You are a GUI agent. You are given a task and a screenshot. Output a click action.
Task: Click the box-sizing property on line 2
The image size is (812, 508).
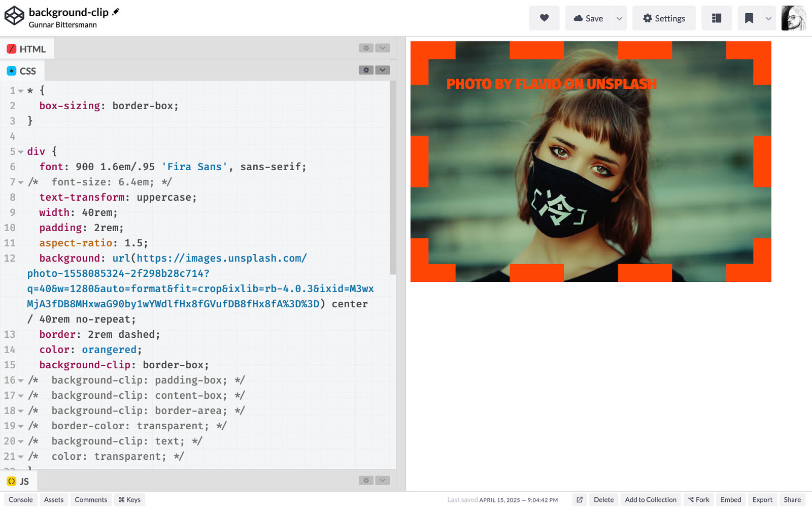click(x=70, y=106)
